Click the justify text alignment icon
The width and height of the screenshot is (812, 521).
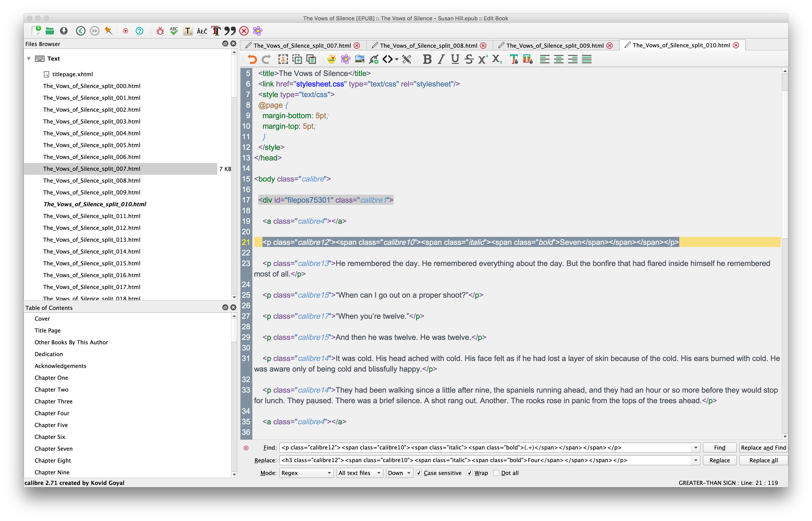click(x=586, y=59)
